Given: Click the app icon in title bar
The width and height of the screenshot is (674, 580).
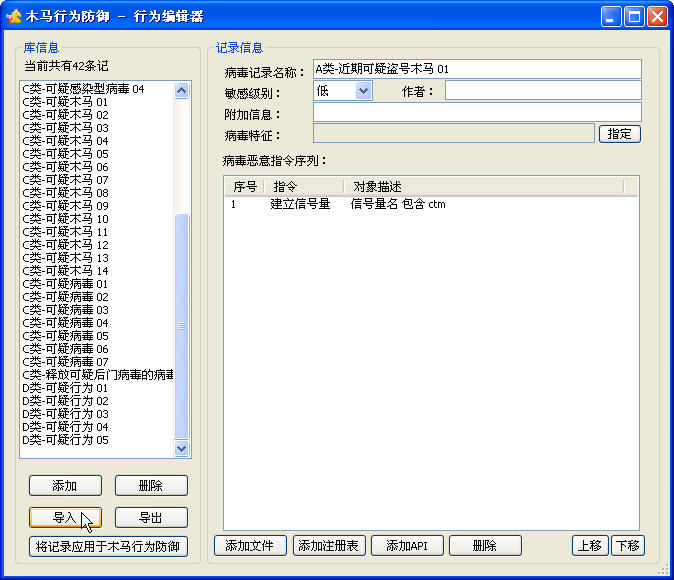Looking at the screenshot, I should pyautogui.click(x=14, y=16).
